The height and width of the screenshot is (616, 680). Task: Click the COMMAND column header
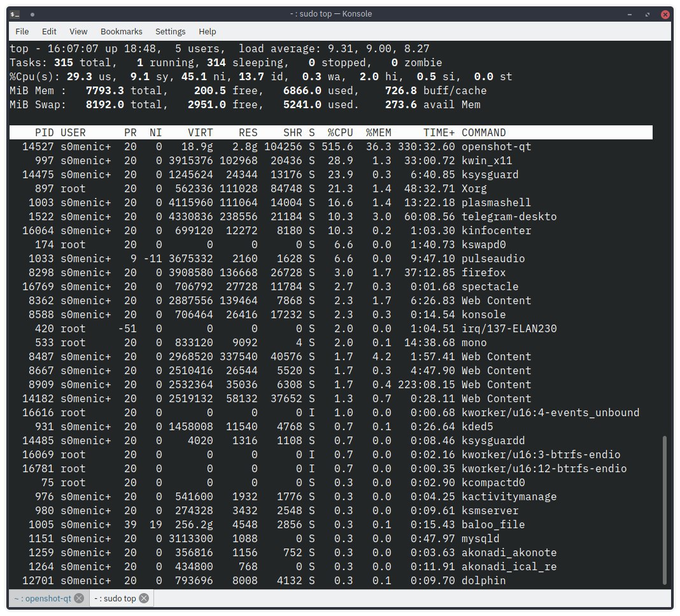pos(483,132)
